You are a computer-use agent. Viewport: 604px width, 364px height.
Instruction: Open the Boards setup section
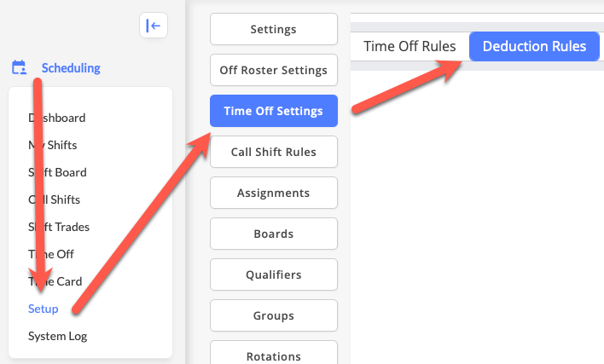point(273,234)
